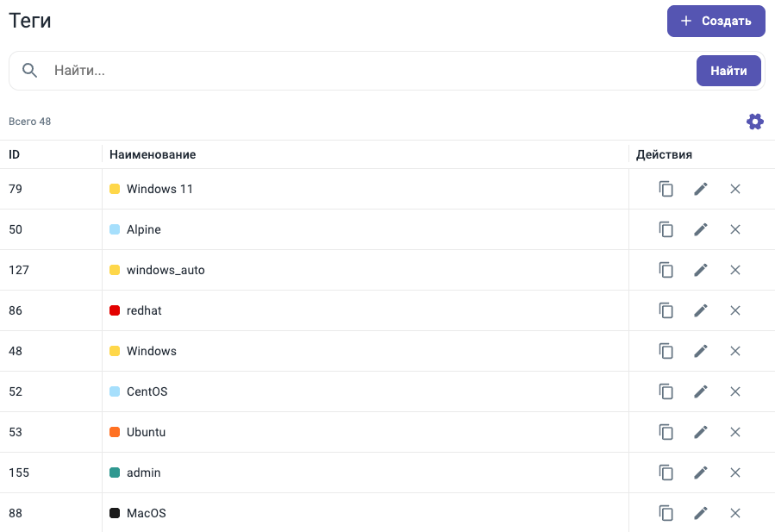The height and width of the screenshot is (532, 775).
Task: Click the red redhat color swatch
Action: (115, 310)
